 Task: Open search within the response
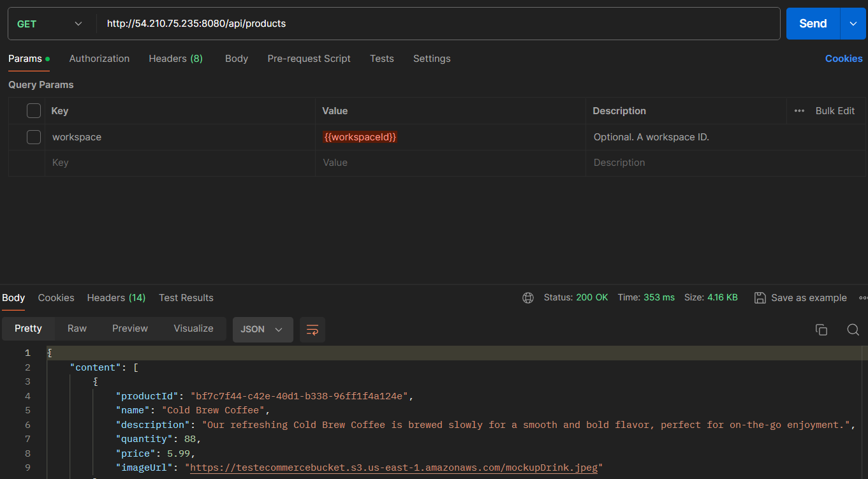click(x=853, y=330)
